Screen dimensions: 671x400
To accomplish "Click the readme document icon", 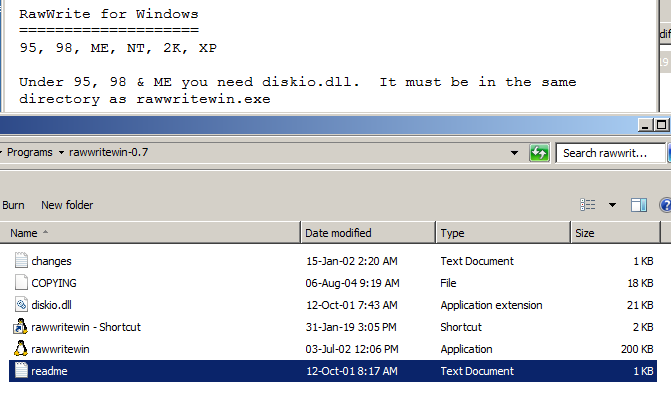I will point(21,370).
